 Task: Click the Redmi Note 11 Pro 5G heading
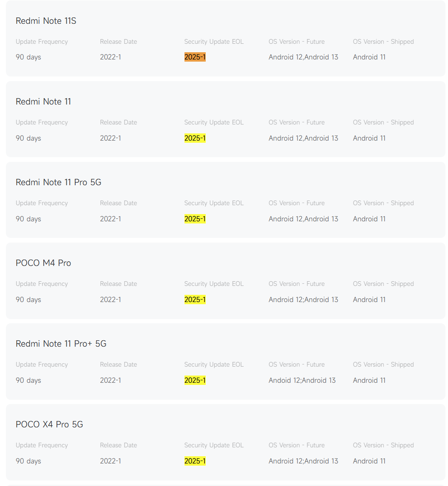pos(58,182)
